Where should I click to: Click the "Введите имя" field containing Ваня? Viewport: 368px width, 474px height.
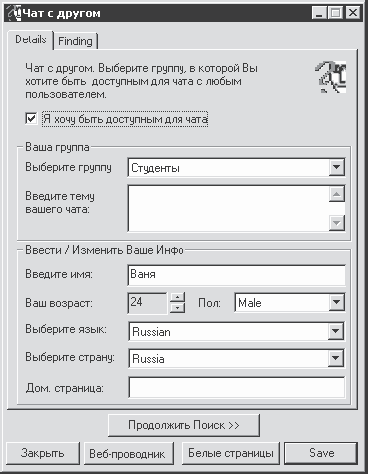[x=236, y=275]
